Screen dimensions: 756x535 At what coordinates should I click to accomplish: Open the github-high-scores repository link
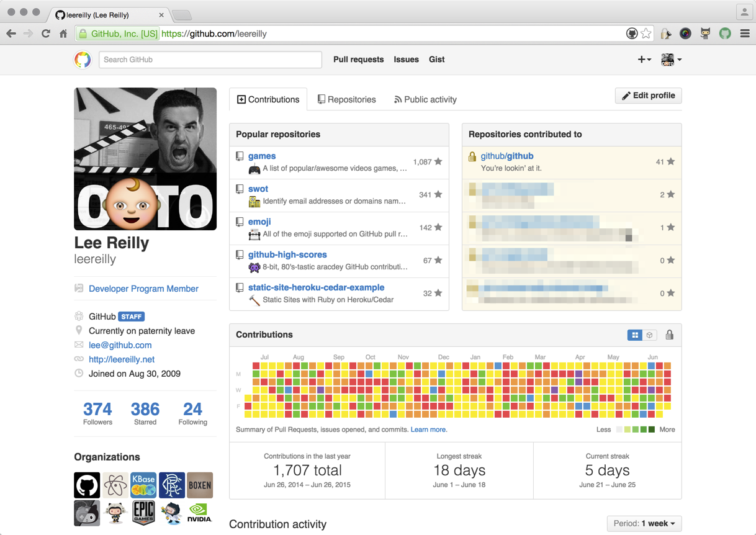[x=287, y=254]
